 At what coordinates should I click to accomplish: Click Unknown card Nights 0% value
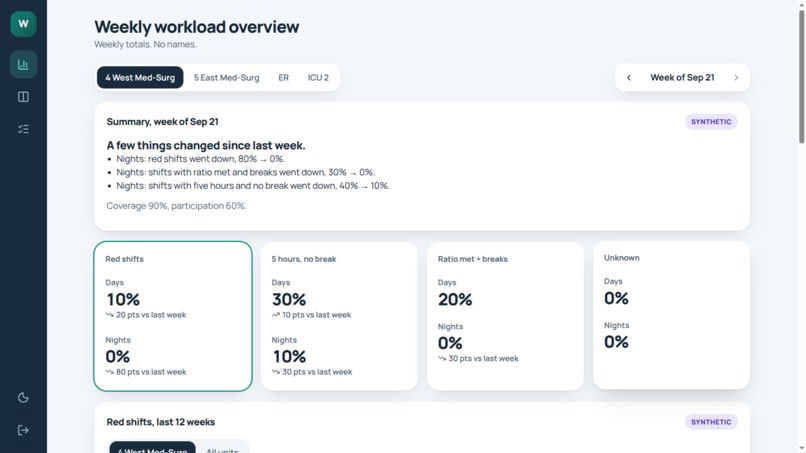point(616,342)
